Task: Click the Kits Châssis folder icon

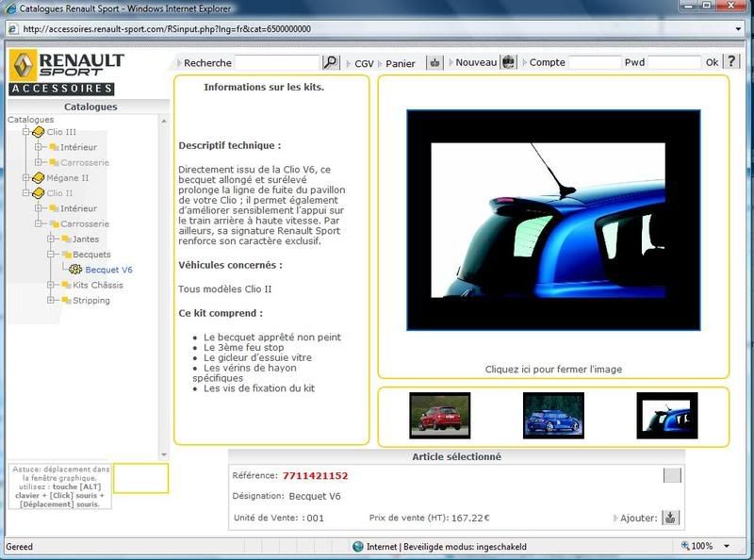Action: [66, 285]
